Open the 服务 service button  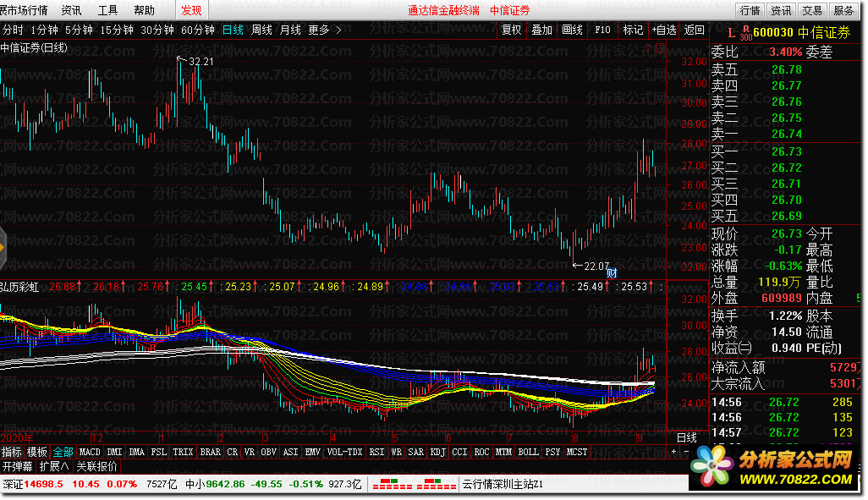(x=843, y=10)
